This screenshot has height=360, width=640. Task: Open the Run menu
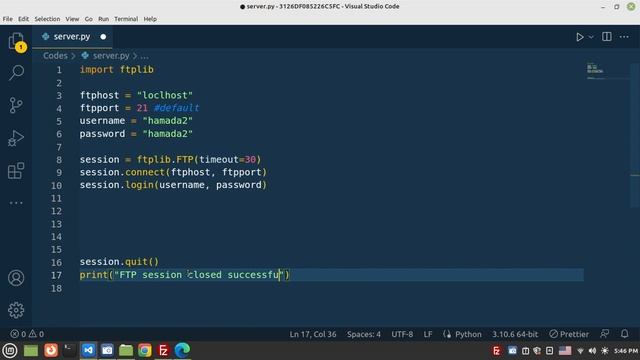104,19
